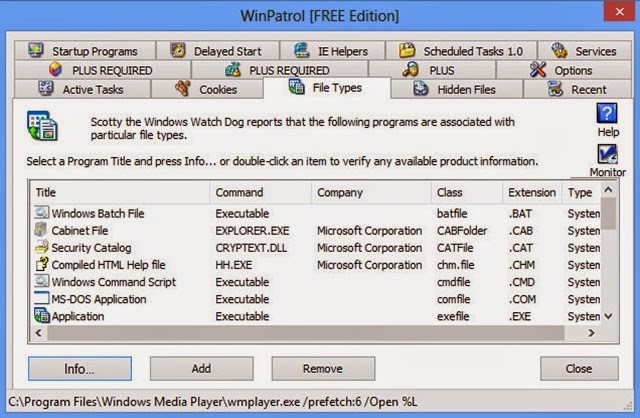
Task: Click the Security Catalog row icon
Action: [42, 247]
